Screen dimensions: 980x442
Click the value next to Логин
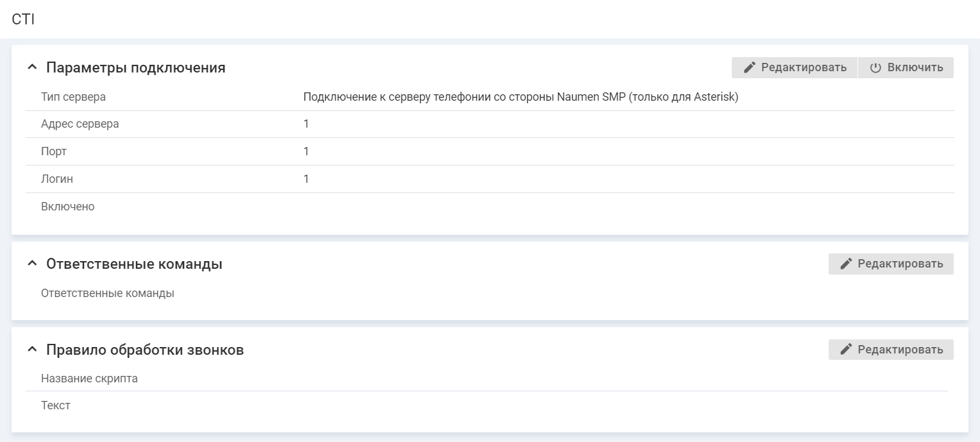click(306, 179)
